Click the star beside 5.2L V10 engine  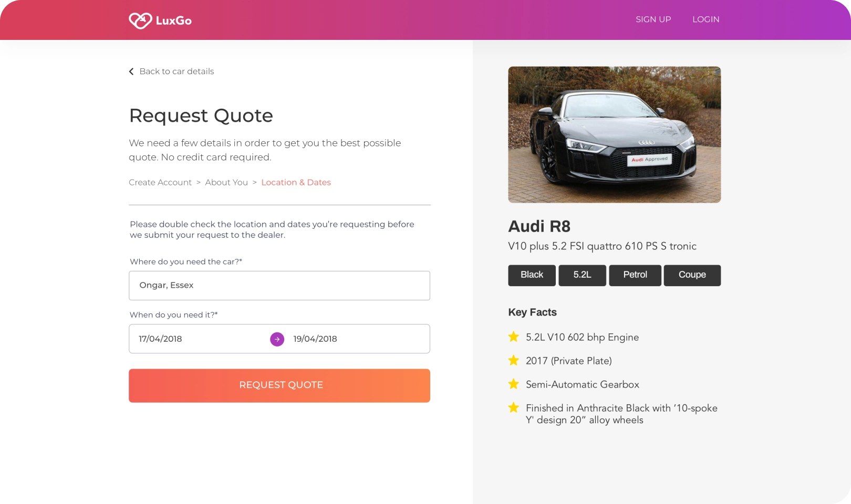514,337
